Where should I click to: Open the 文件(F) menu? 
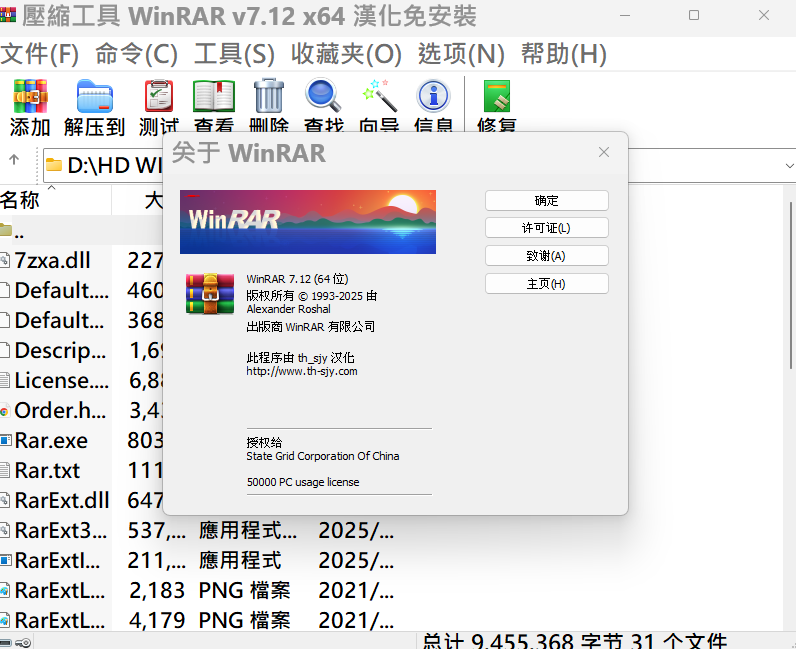coord(40,54)
